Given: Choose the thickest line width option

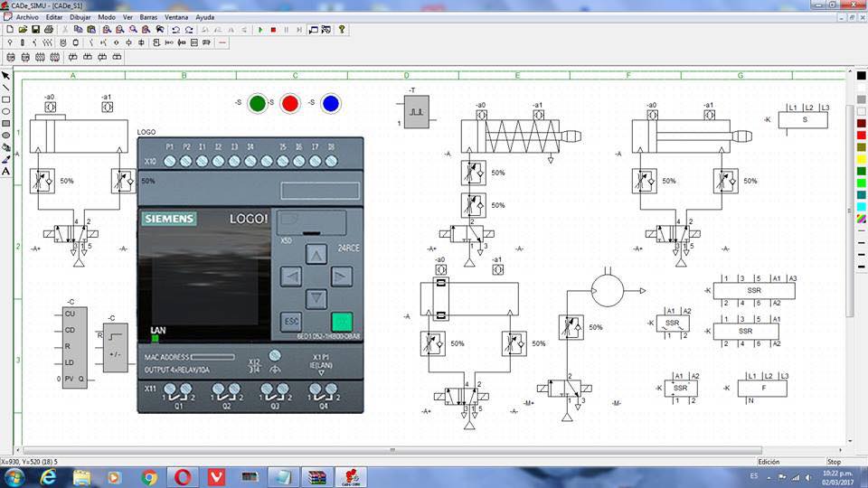Looking at the screenshot, I should click(862, 267).
